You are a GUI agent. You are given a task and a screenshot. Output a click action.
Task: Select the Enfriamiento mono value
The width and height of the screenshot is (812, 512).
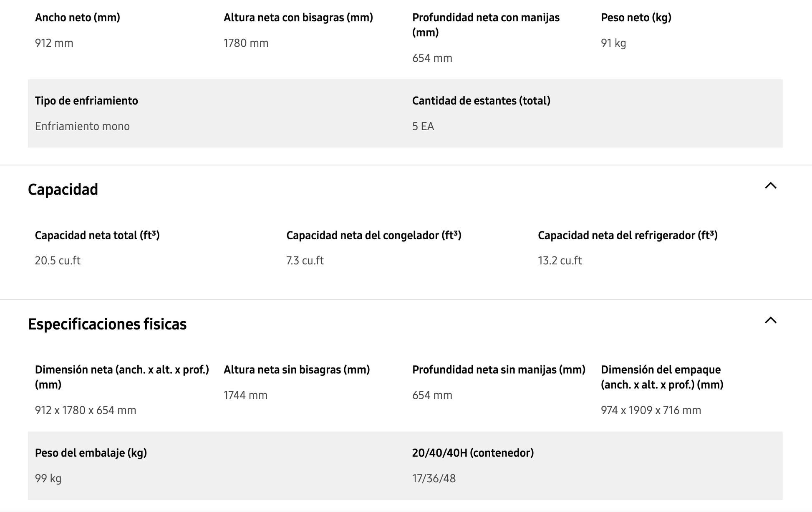pos(82,126)
